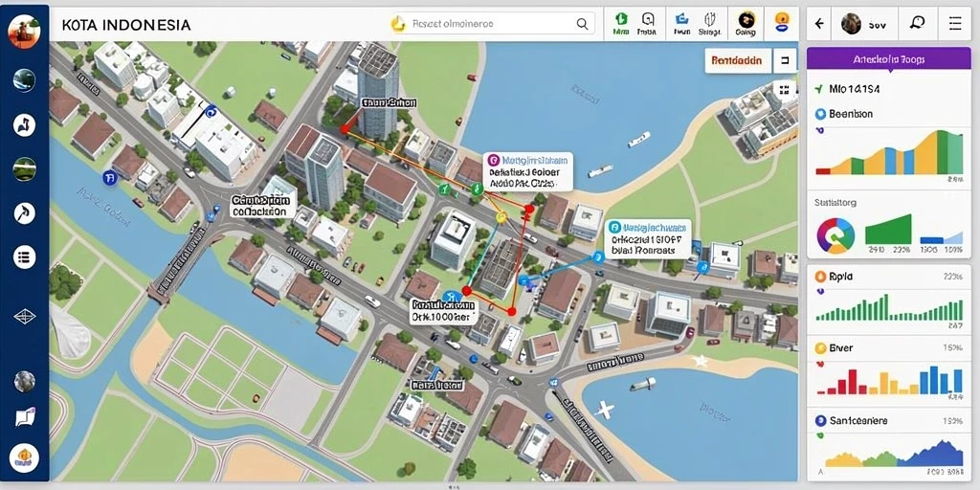The width and height of the screenshot is (980, 490).
Task: Open the Going tab in top toolbar
Action: (x=746, y=24)
